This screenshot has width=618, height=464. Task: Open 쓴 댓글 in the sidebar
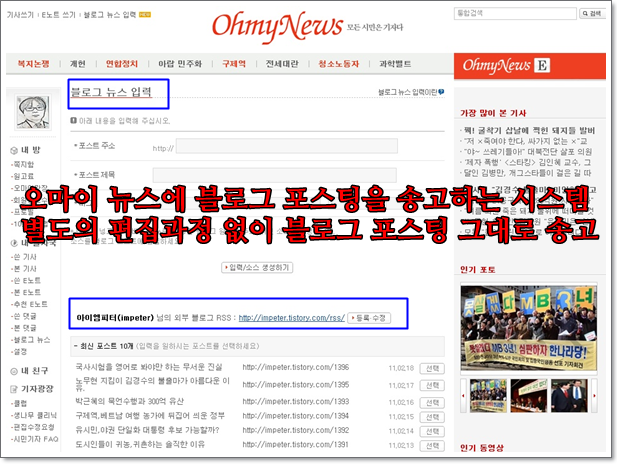point(25,316)
